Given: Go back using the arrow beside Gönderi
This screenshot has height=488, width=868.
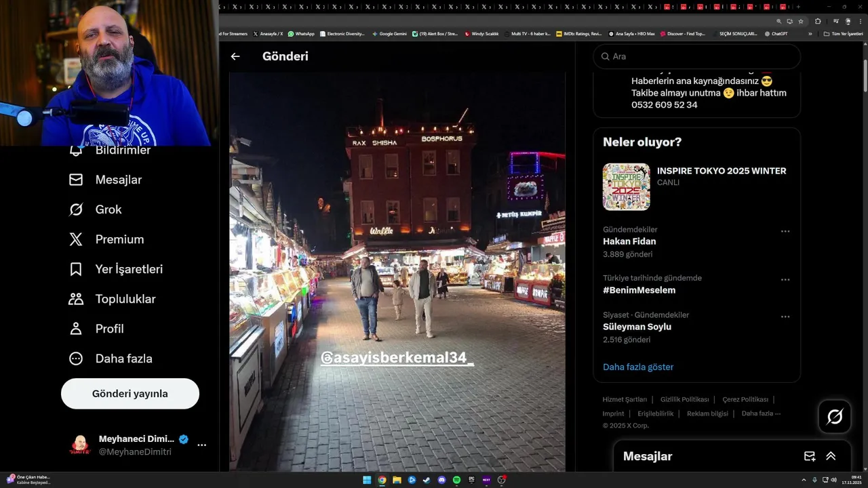Looking at the screenshot, I should pyautogui.click(x=235, y=56).
